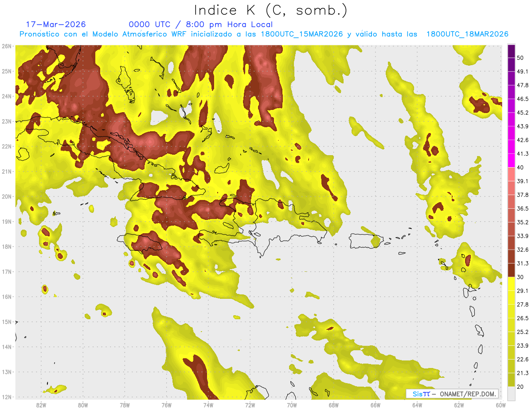This screenshot has width=532, height=411.
Task: Click the 74W longitude label
Action: pyautogui.click(x=208, y=405)
